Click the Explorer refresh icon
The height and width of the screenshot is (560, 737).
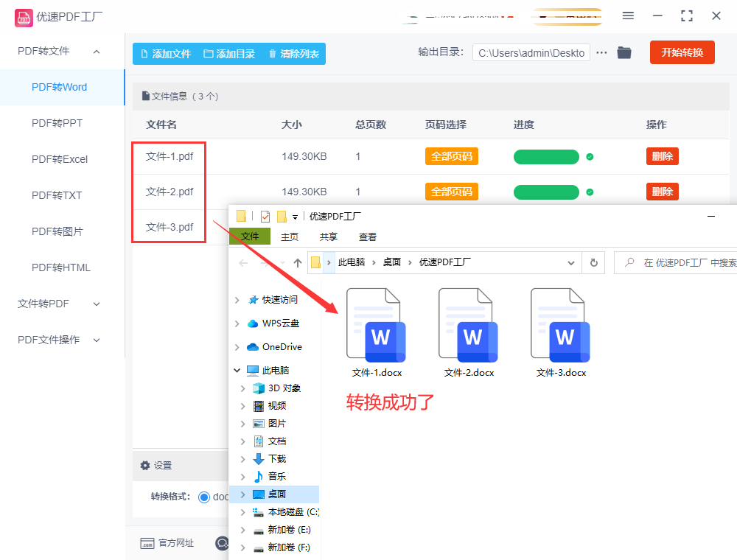593,262
